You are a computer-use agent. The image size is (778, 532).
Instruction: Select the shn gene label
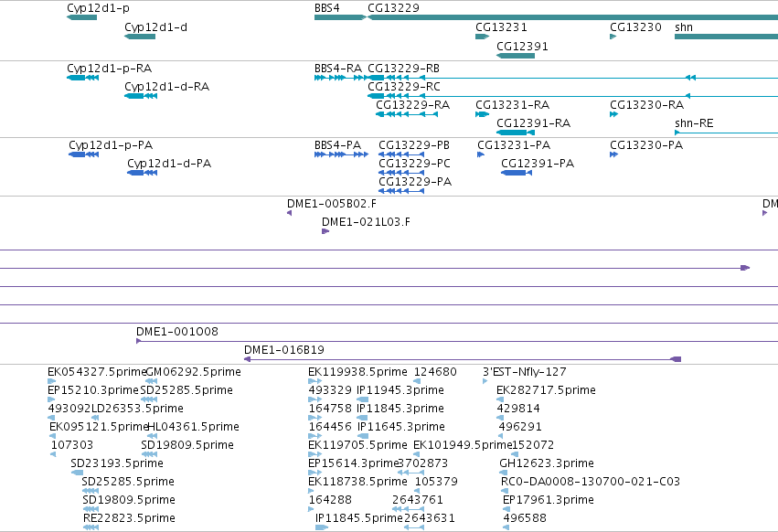(x=684, y=27)
